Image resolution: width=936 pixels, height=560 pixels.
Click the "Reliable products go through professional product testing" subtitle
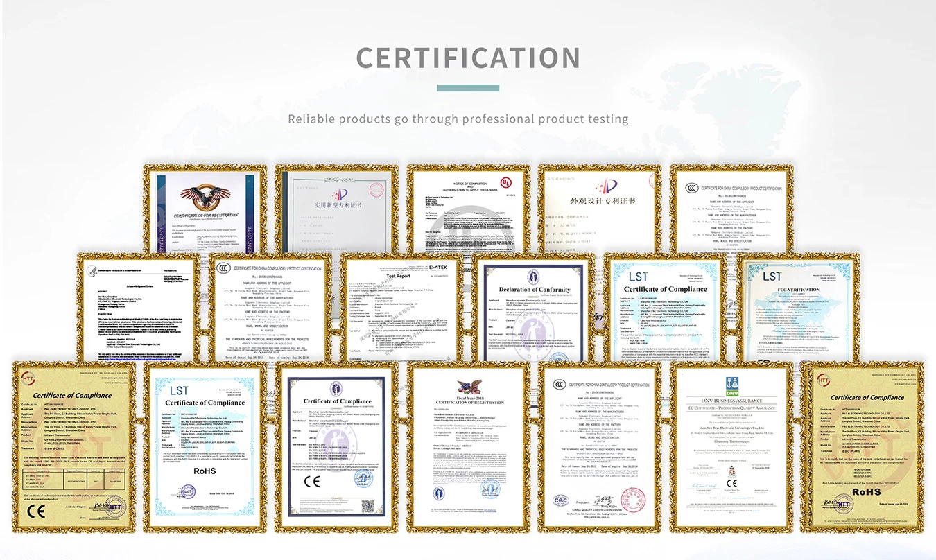[458, 119]
